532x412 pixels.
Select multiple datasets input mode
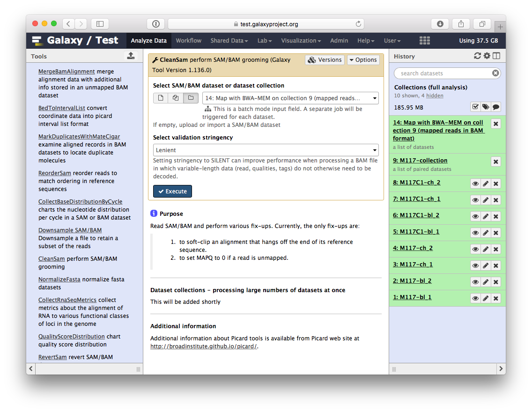coord(176,98)
